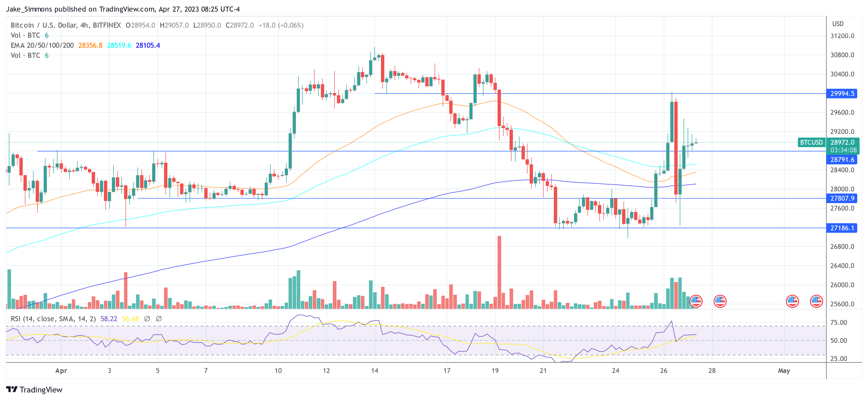Click the second US flag event marker from the left

[x=720, y=301]
